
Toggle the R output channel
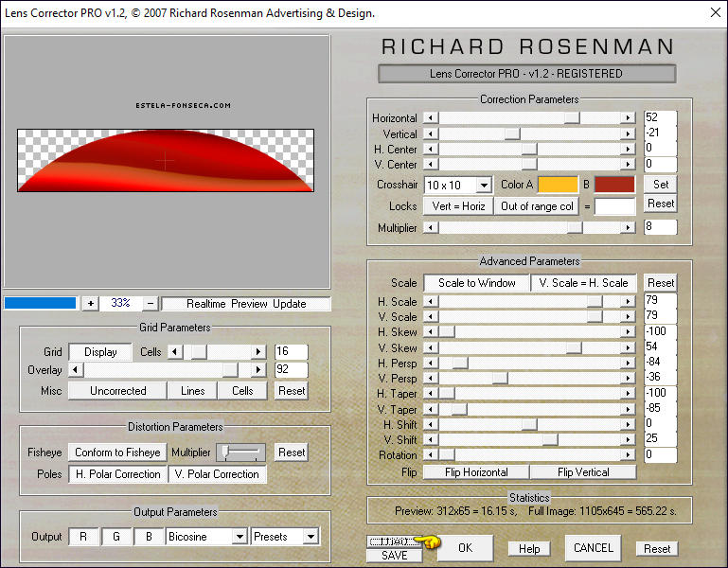coord(83,537)
